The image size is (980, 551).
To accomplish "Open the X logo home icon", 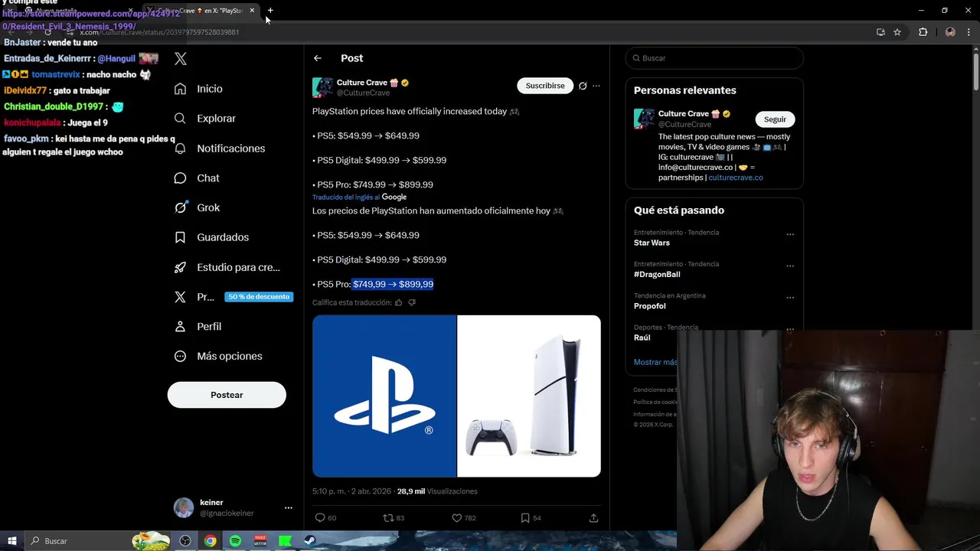I will [x=181, y=58].
